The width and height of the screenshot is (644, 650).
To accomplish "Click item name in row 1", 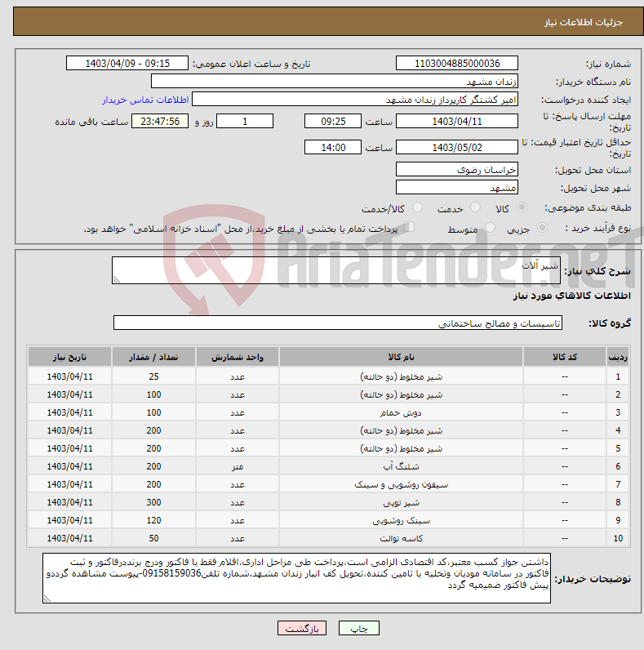I will (401, 376).
